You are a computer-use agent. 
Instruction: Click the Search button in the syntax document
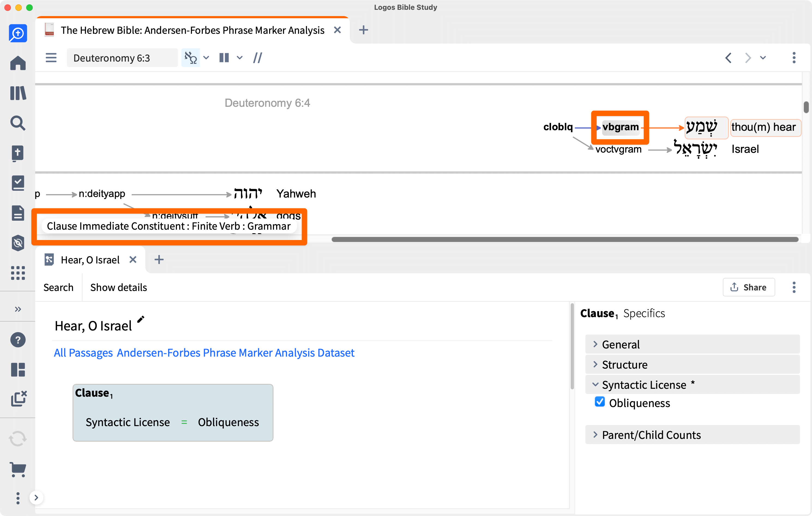pyautogui.click(x=58, y=287)
